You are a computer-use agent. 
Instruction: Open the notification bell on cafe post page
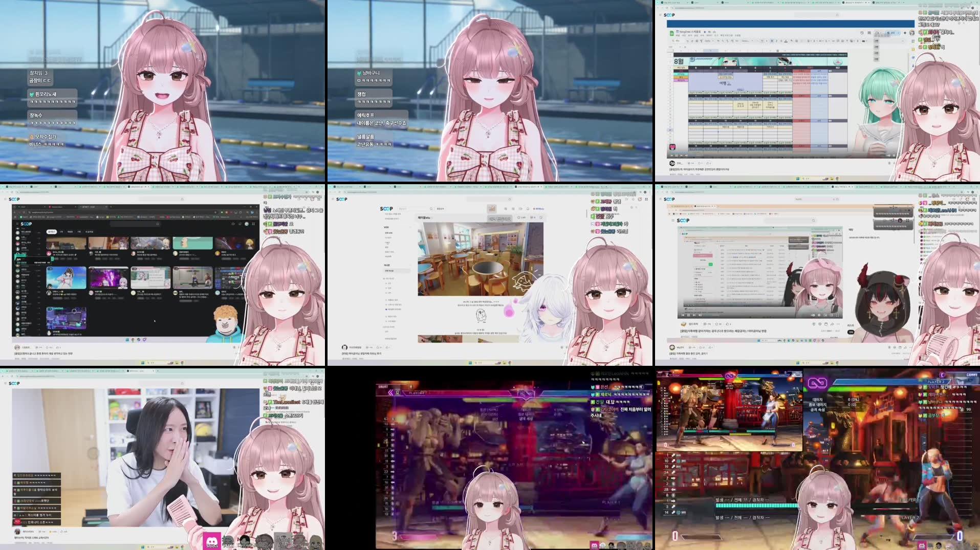click(x=528, y=209)
